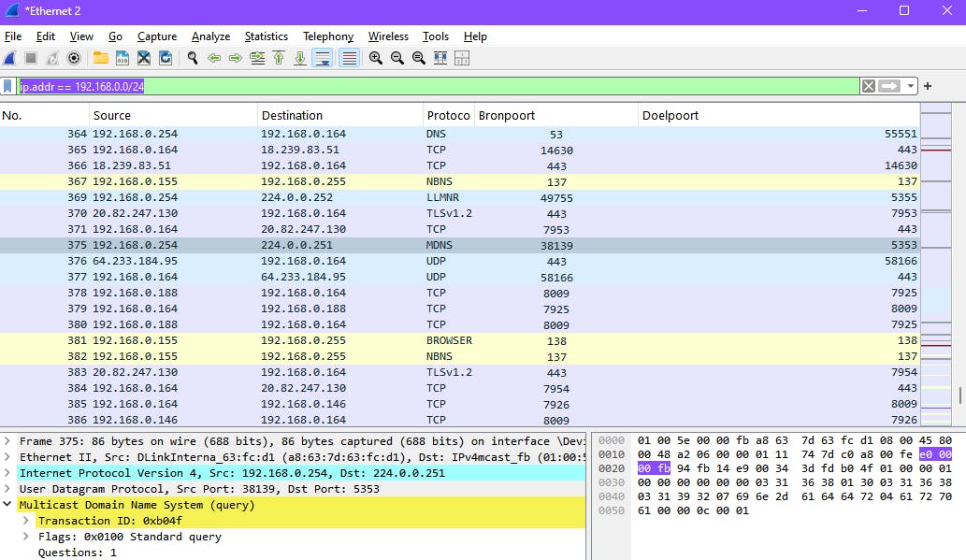Click the find packet magnifier icon
This screenshot has height=560, width=966.
point(193,58)
